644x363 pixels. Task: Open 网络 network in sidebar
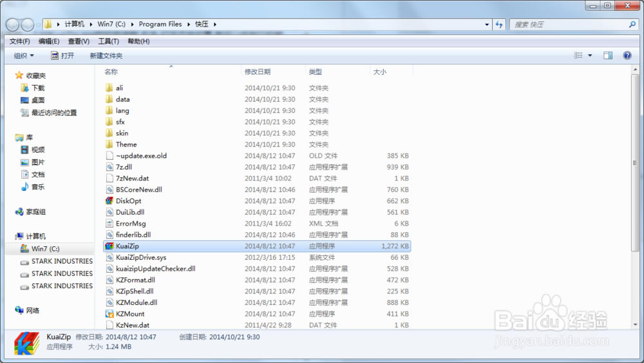[x=28, y=310]
